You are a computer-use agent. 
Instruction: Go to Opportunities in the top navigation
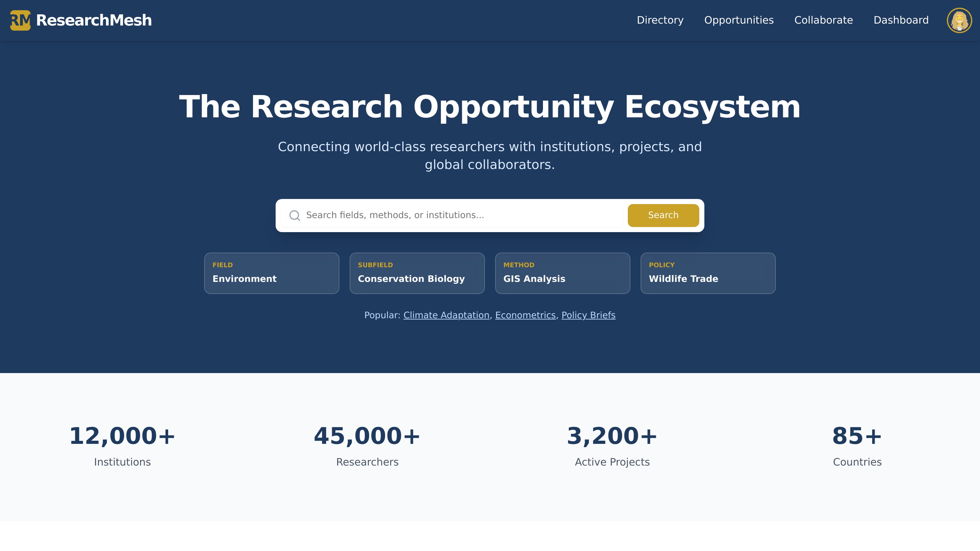(739, 20)
